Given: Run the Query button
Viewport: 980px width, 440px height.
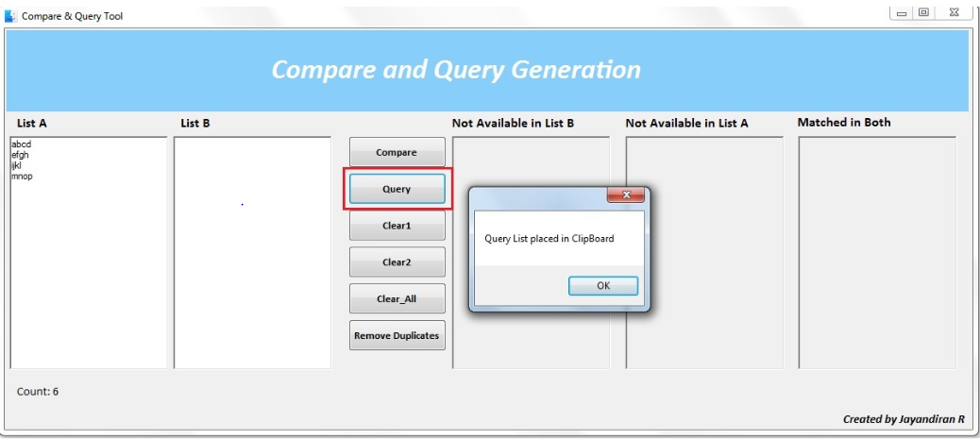Looking at the screenshot, I should [397, 189].
